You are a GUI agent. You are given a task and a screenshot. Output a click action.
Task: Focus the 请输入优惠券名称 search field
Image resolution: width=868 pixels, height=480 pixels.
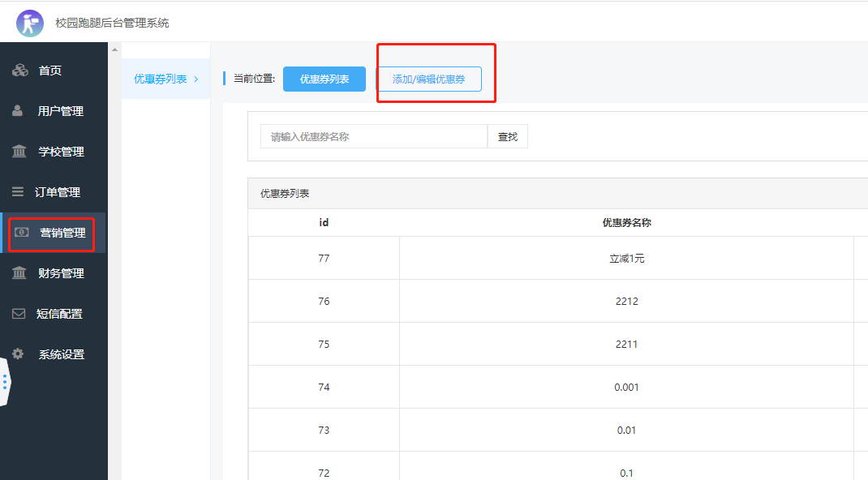pos(374,136)
